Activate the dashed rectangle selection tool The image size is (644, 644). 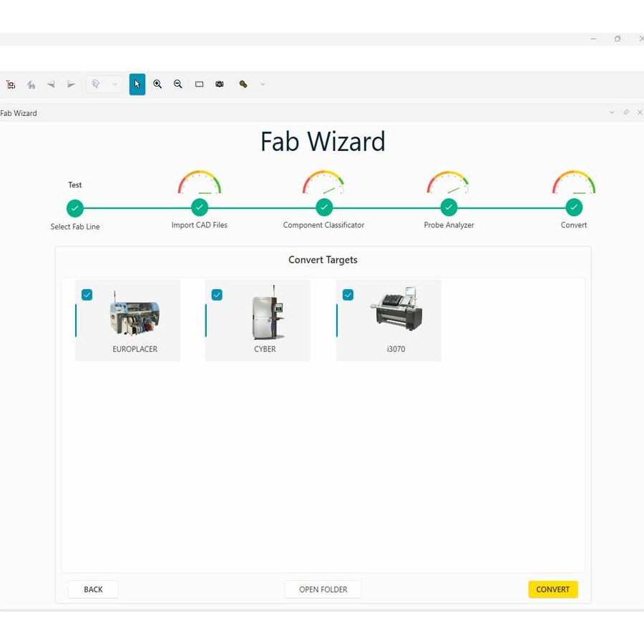[x=199, y=84]
